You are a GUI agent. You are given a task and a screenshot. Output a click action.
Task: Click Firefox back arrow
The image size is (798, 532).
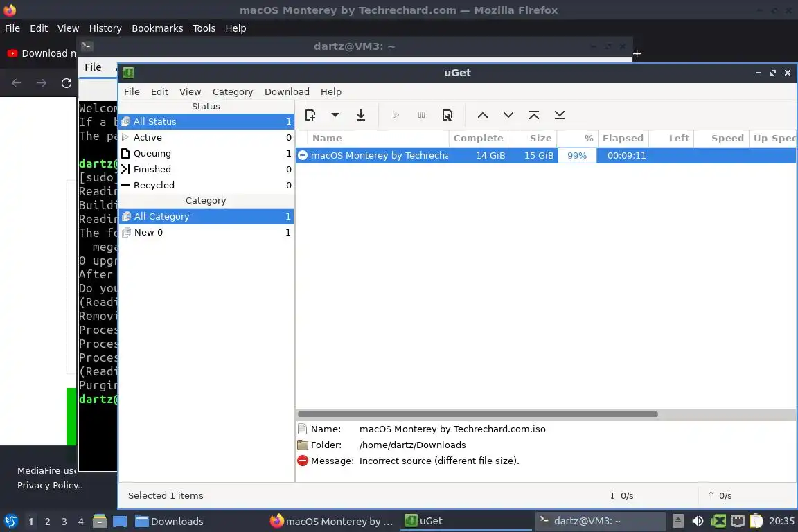click(17, 83)
